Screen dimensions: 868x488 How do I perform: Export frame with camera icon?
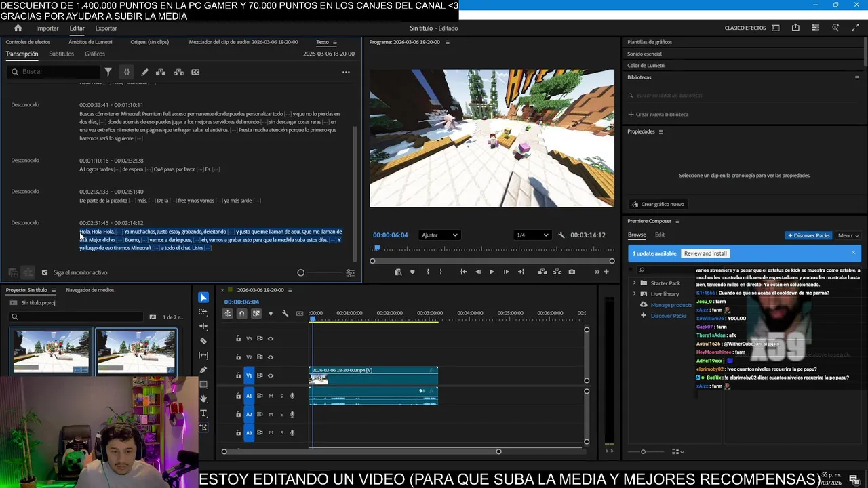click(572, 272)
